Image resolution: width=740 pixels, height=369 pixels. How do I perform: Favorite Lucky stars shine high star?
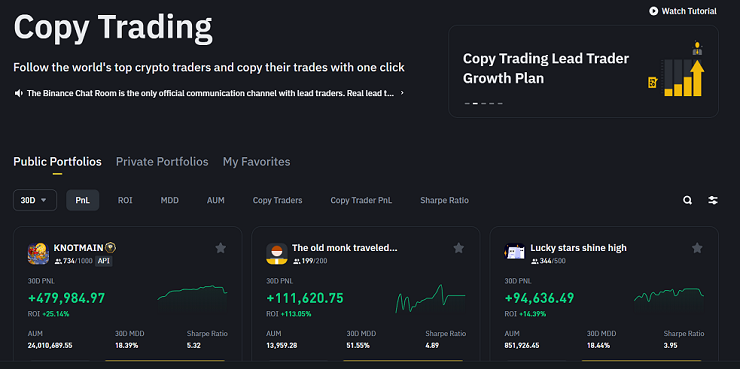(x=697, y=248)
